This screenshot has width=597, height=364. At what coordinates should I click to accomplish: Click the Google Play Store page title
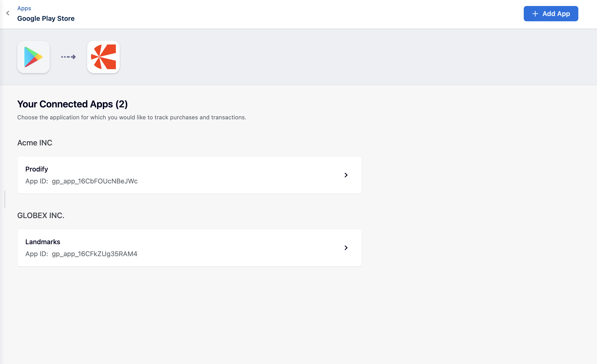pyautogui.click(x=46, y=18)
